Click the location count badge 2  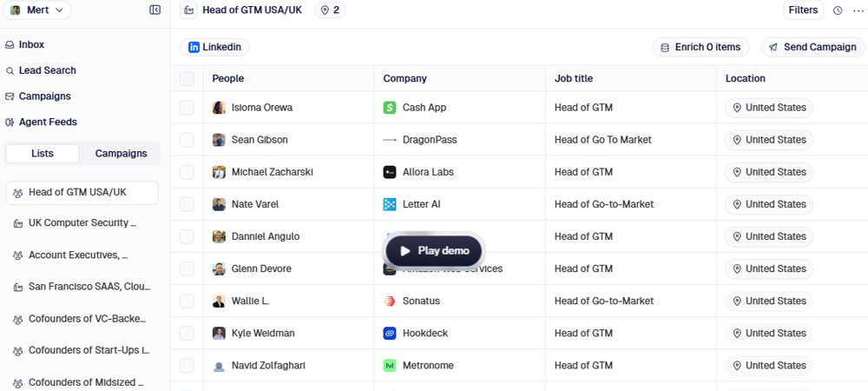point(330,10)
